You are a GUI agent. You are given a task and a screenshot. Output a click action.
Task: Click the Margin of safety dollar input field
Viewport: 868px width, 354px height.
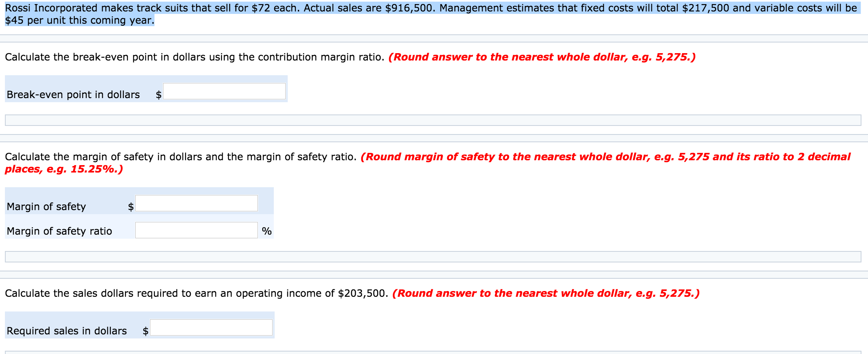click(197, 203)
